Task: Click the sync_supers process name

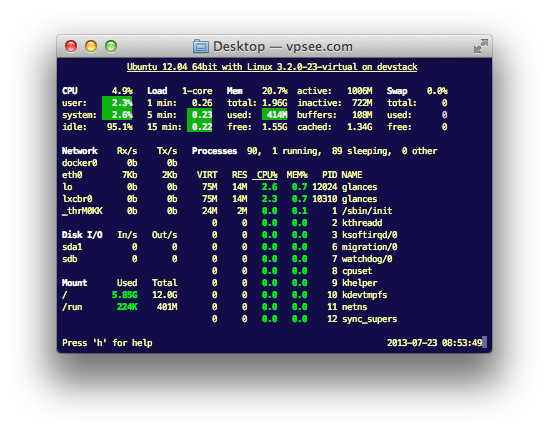Action: click(x=369, y=319)
